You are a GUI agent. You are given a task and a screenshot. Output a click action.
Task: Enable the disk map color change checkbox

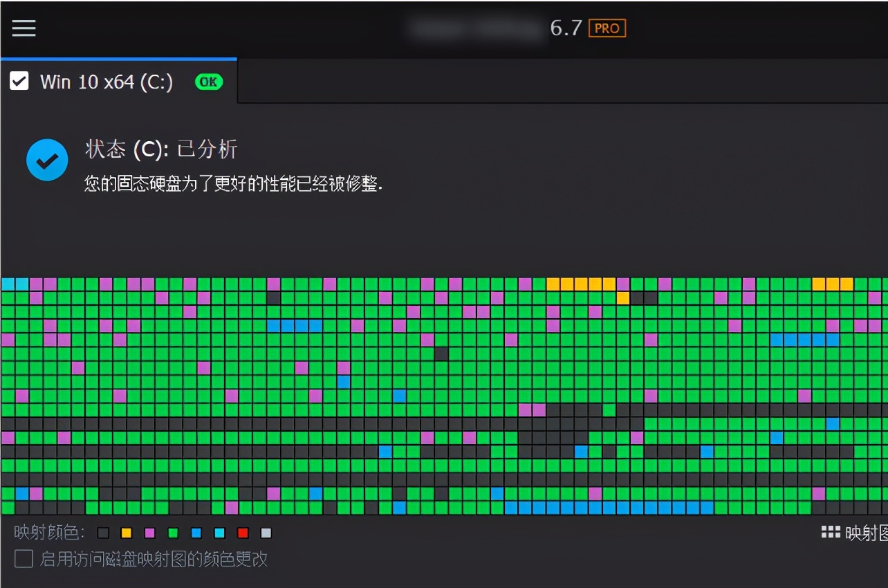pos(24,559)
